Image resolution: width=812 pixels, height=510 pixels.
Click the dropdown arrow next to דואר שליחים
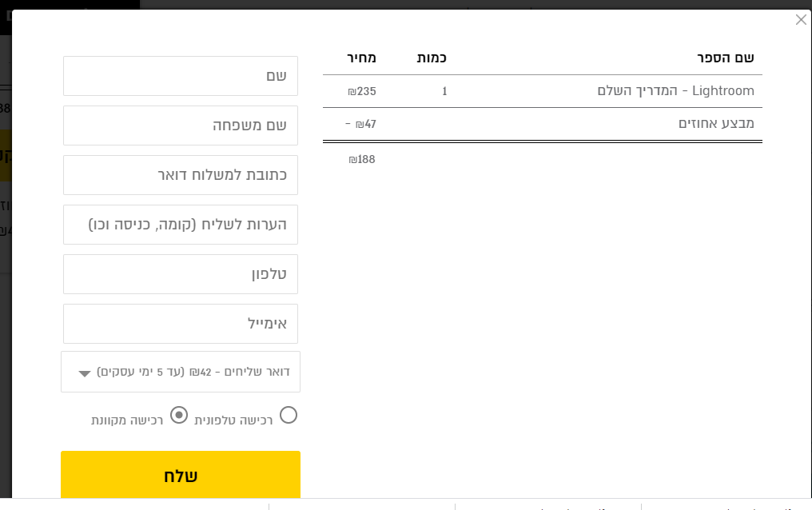pos(83,373)
